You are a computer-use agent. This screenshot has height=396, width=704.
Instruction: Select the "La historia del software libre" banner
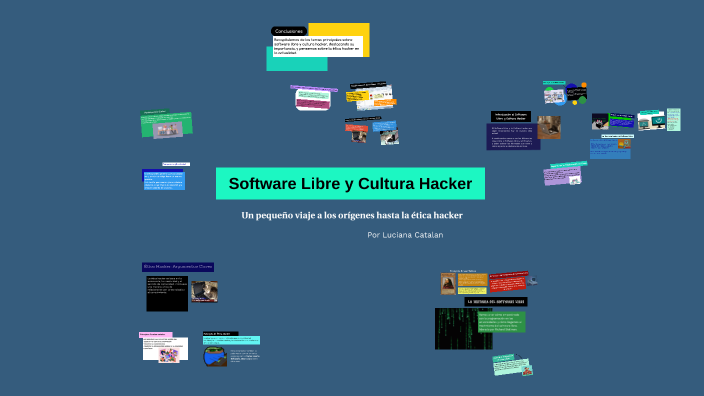pos(496,302)
